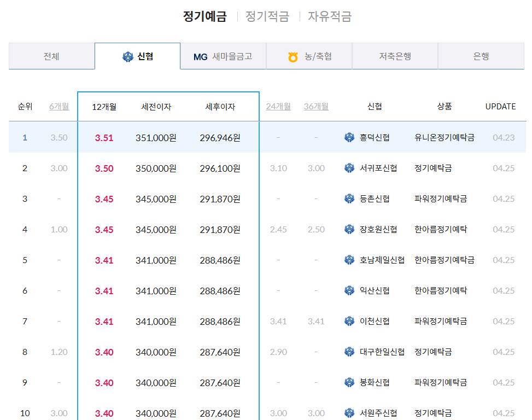The width and height of the screenshot is (532, 420).
Task: Switch to the 자유적금 section
Action: (x=330, y=16)
